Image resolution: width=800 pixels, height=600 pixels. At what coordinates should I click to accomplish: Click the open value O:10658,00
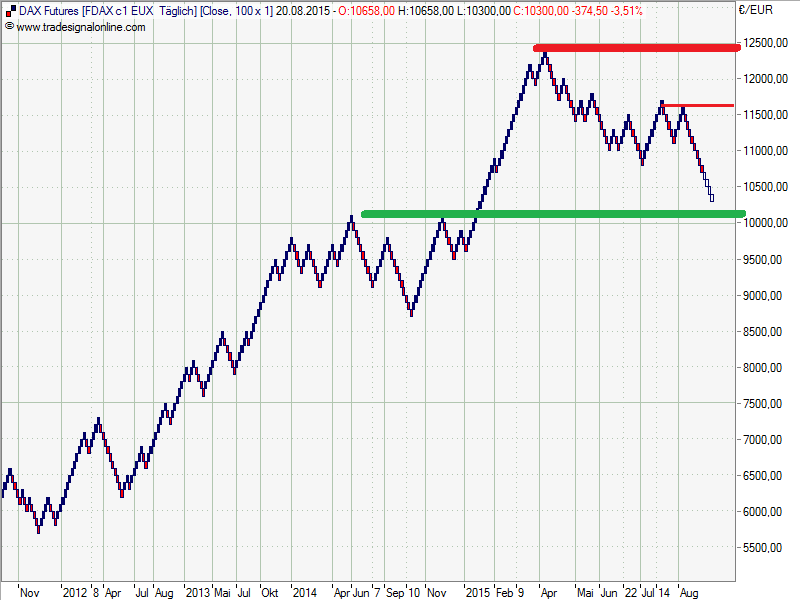click(366, 11)
